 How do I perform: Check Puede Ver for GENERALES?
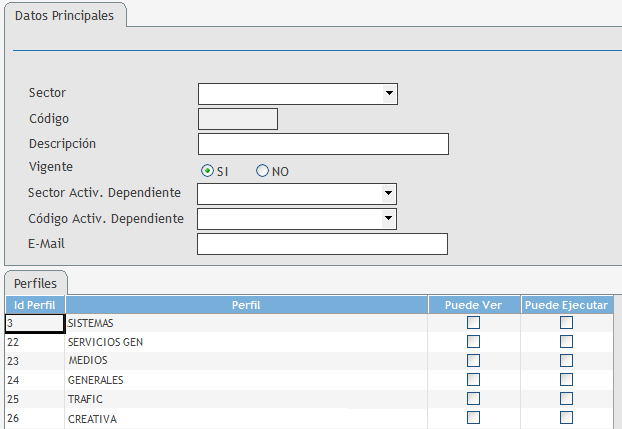tap(474, 380)
